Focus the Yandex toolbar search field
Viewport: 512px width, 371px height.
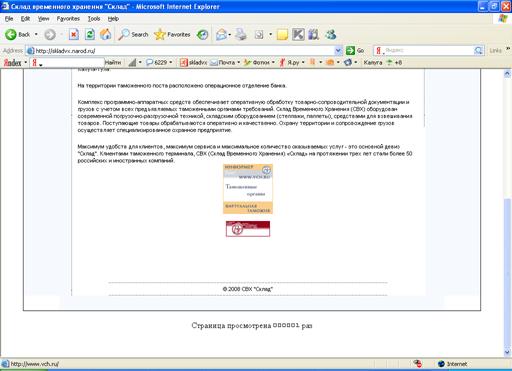[x=67, y=62]
